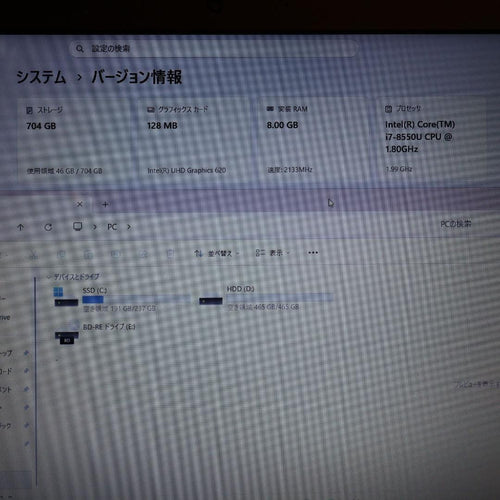Open the 並べ替え sort dropdown
500x500 pixels.
217,254
